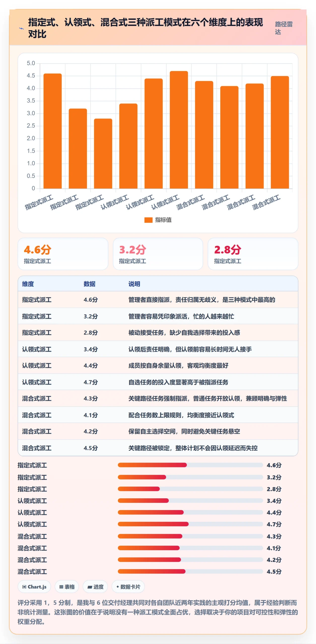Click the chart bar reaching 4.6
The width and height of the screenshot is (316, 644).
coord(53,131)
